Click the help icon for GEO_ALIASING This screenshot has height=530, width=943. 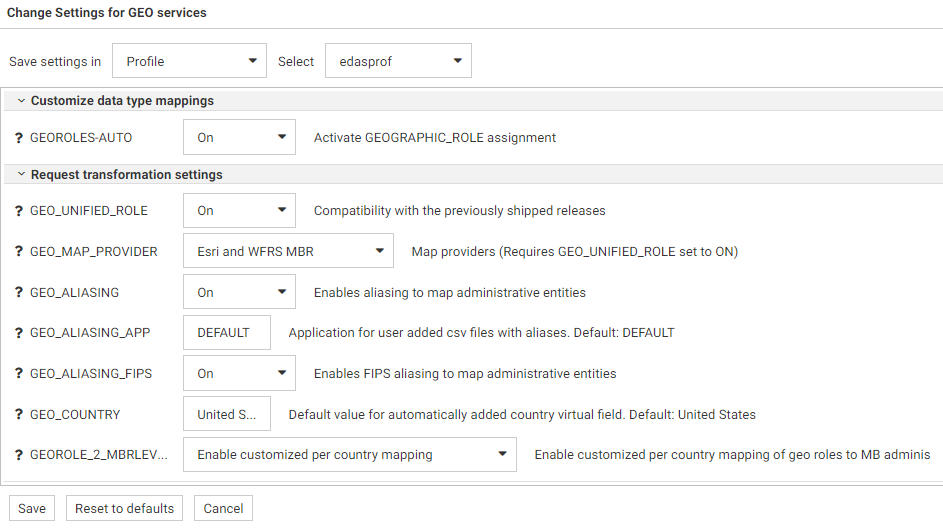click(19, 293)
